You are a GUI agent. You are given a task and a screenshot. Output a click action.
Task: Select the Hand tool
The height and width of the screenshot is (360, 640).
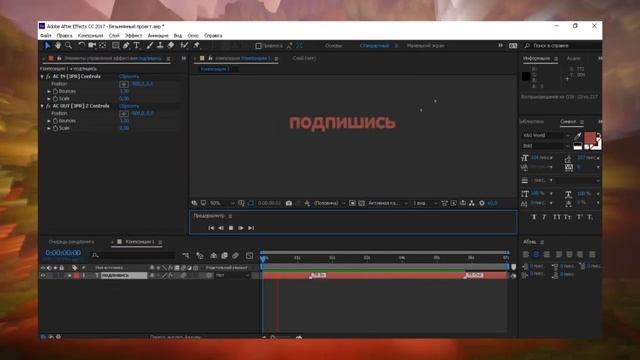(58, 45)
